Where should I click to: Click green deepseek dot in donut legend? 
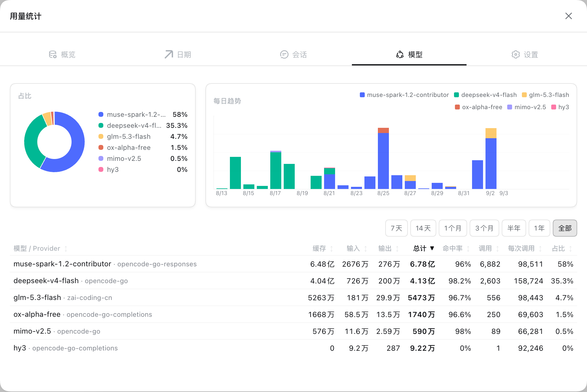click(x=101, y=125)
